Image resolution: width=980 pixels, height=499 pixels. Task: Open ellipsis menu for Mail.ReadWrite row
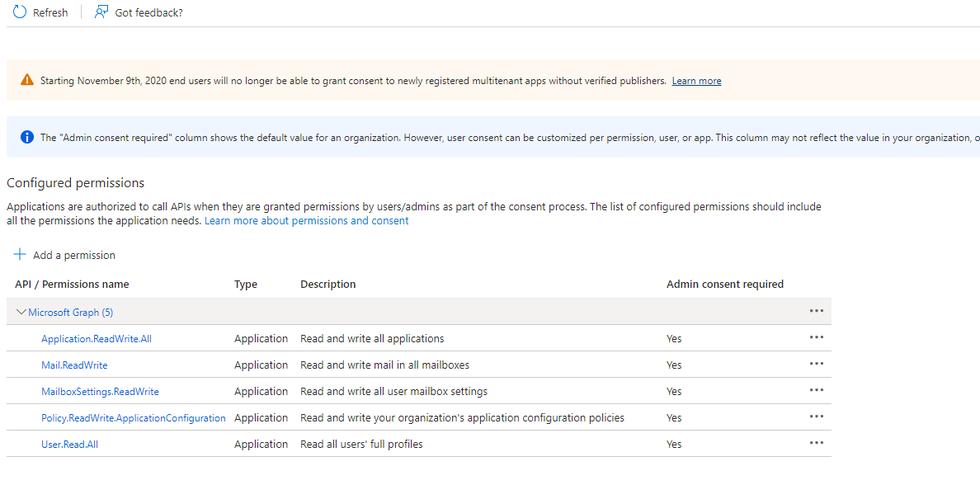pyautogui.click(x=816, y=364)
